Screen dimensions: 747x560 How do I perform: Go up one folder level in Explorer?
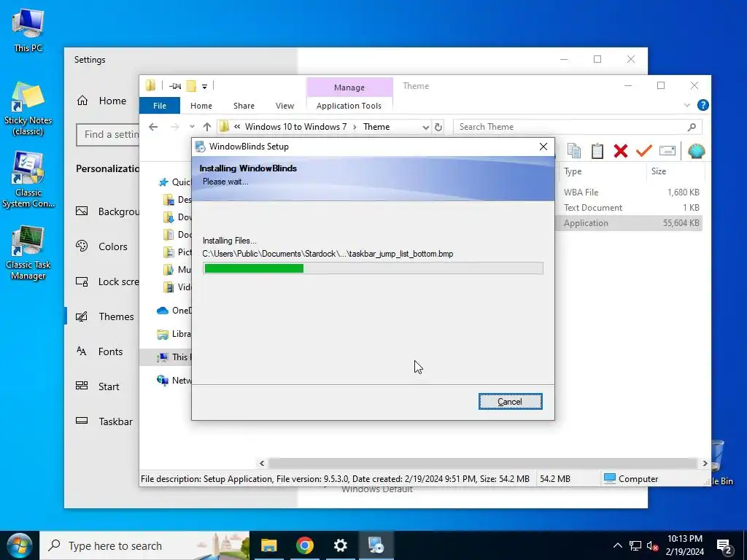tap(206, 127)
